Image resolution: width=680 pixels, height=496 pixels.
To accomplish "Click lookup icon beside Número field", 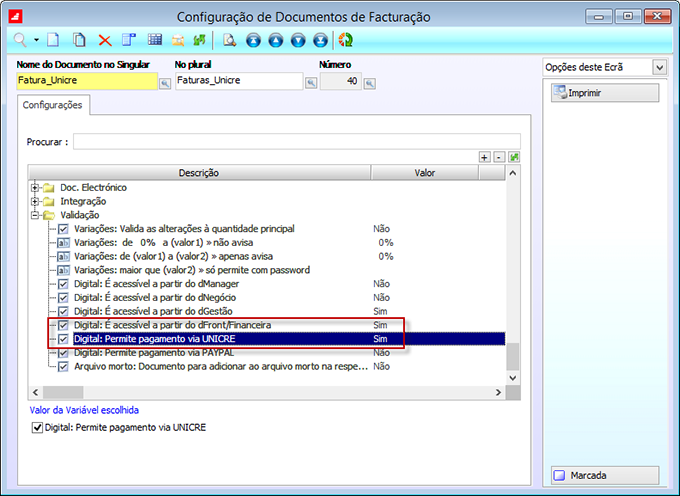I will [x=369, y=84].
